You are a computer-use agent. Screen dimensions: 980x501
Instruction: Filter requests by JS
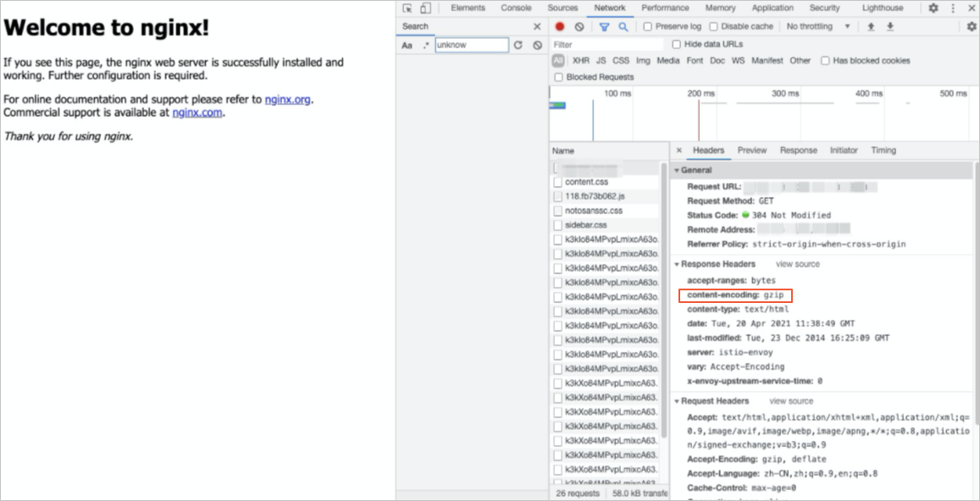click(x=601, y=61)
